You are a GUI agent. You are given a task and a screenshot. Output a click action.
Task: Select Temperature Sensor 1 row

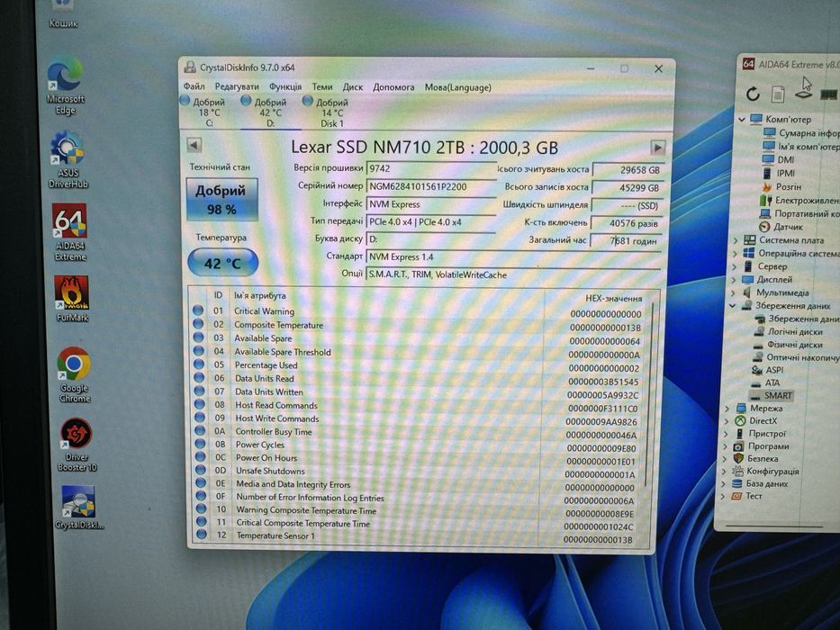[419, 536]
